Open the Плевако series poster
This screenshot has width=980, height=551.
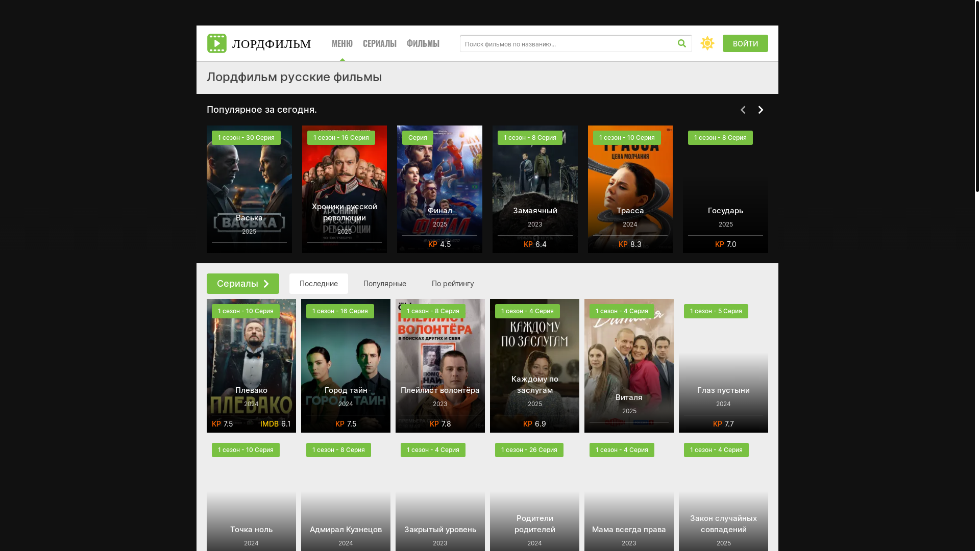click(x=251, y=366)
